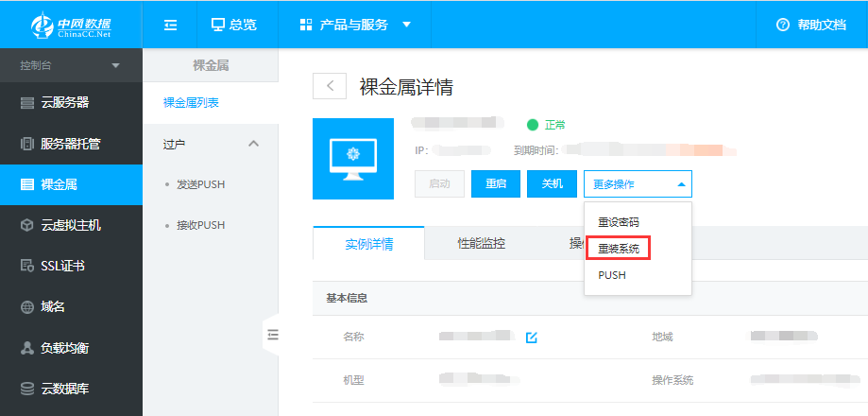Screen dimensions: 868x416
Task: Open 云服务器 in the sidebar
Action: coord(71,102)
